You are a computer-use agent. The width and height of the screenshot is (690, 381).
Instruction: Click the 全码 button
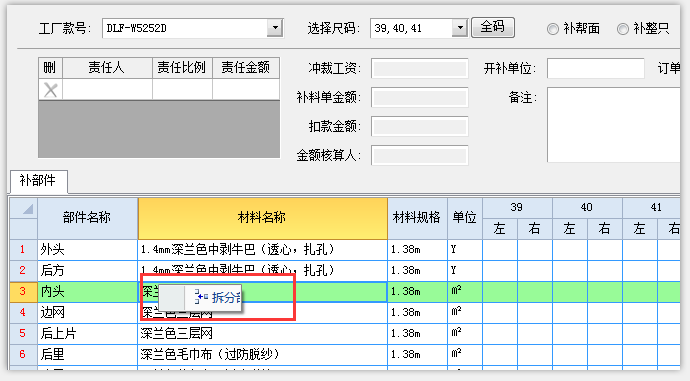click(492, 27)
